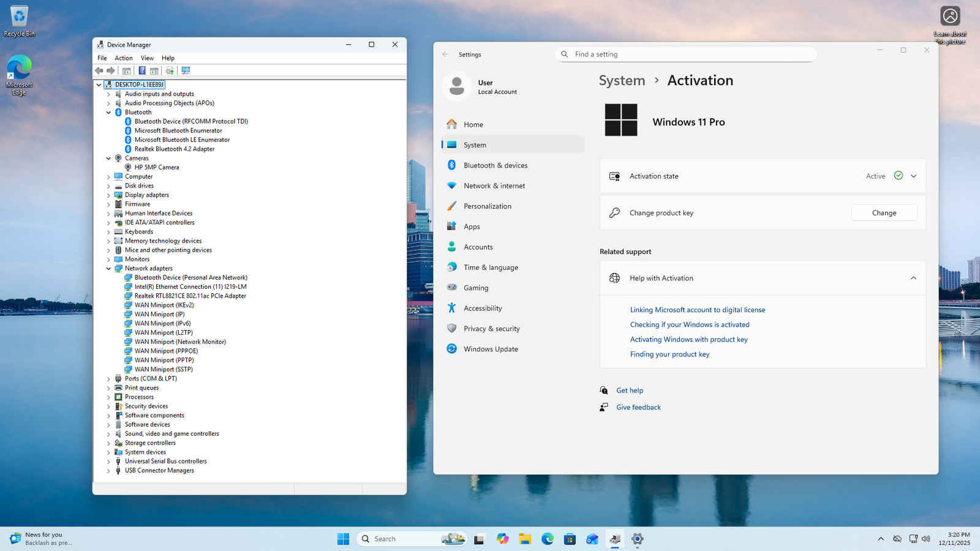Open Windows Update in Settings sidebar
Image resolution: width=980 pixels, height=551 pixels.
[x=490, y=349]
